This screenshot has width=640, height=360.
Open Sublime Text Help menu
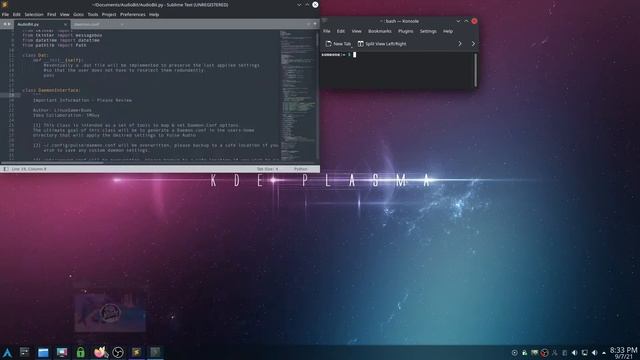click(x=154, y=14)
